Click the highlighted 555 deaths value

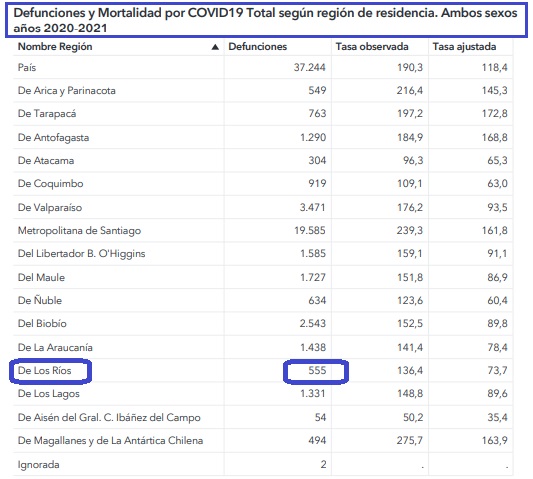point(317,371)
